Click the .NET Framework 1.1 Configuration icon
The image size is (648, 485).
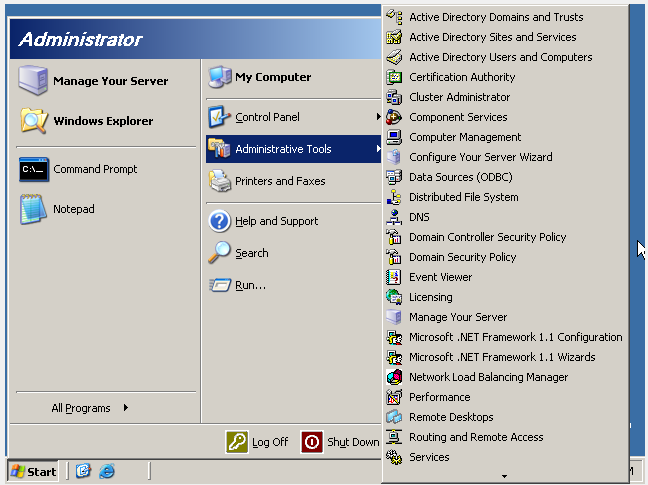click(x=394, y=338)
